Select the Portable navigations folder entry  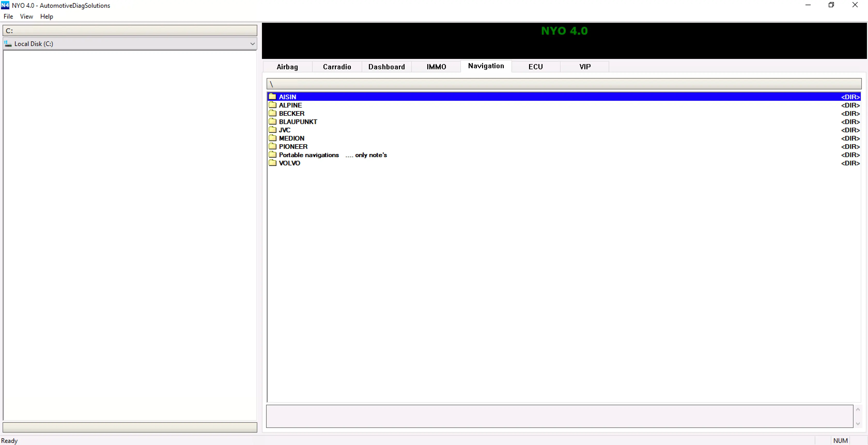pyautogui.click(x=309, y=155)
